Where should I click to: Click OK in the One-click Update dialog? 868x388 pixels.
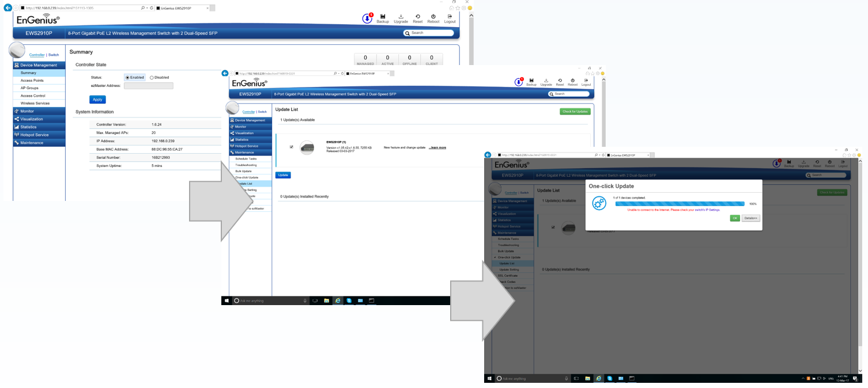tap(735, 218)
